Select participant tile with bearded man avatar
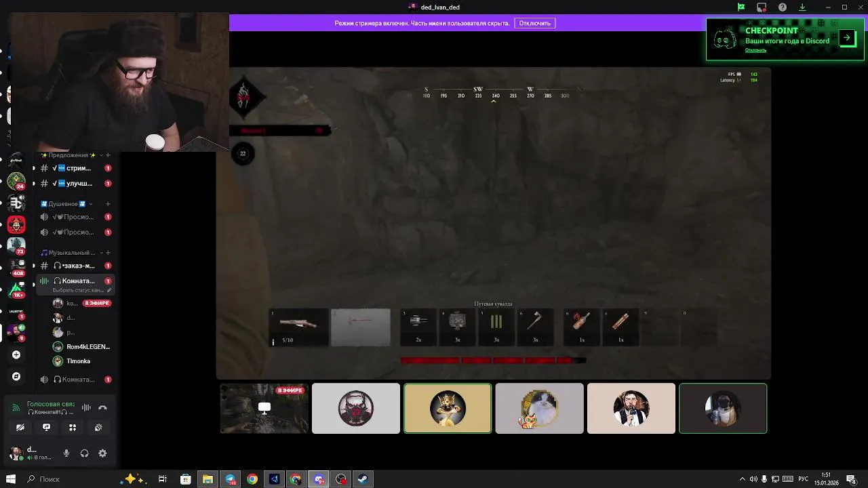The image size is (868, 488). click(631, 408)
